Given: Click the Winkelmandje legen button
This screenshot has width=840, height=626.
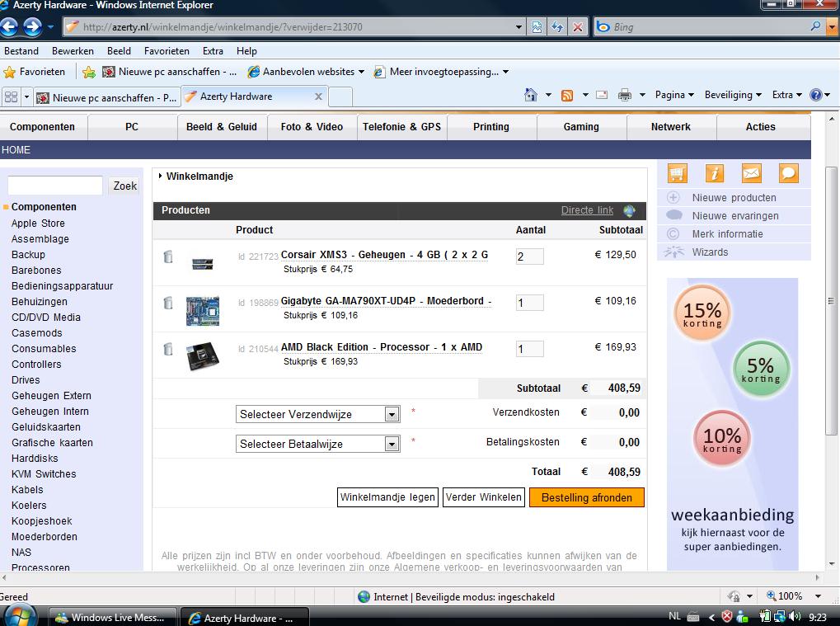Looking at the screenshot, I should [387, 497].
